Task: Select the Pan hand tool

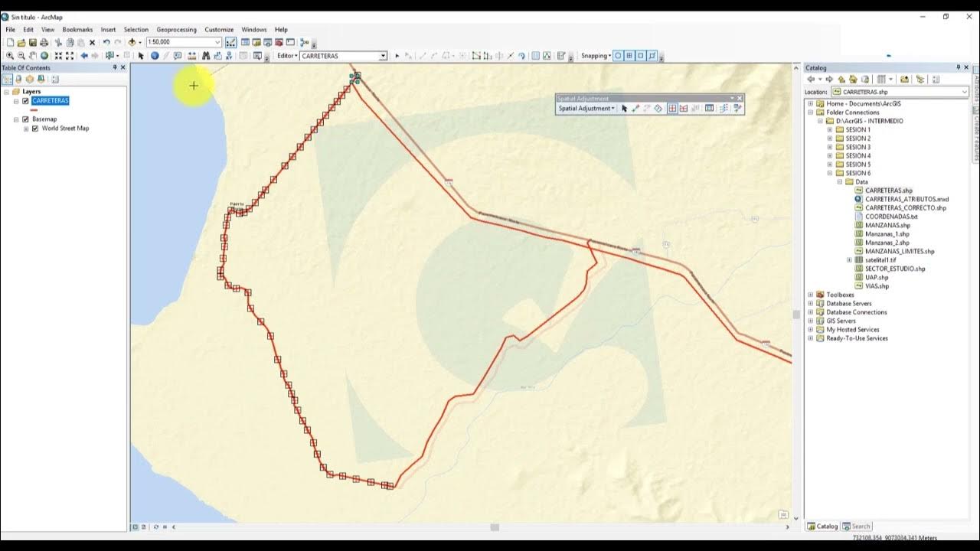Action: [33, 56]
